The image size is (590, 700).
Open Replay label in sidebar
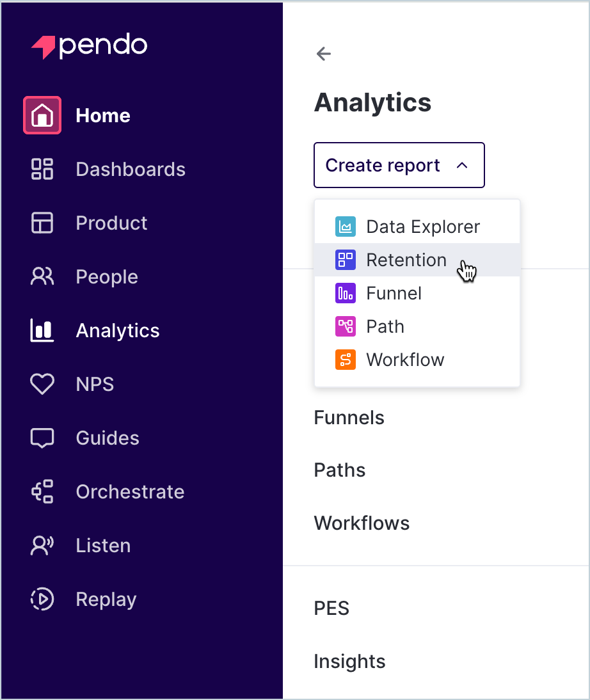(106, 600)
